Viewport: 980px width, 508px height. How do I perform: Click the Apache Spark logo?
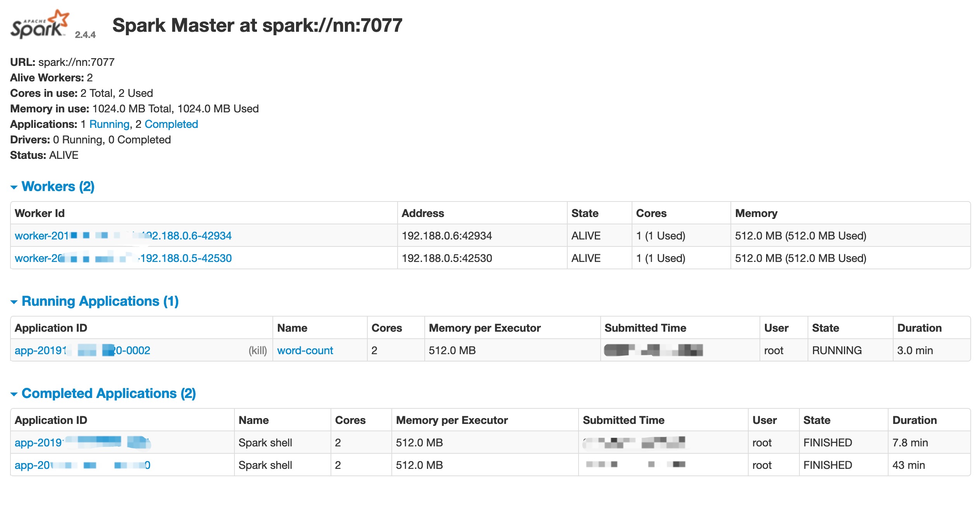(40, 24)
